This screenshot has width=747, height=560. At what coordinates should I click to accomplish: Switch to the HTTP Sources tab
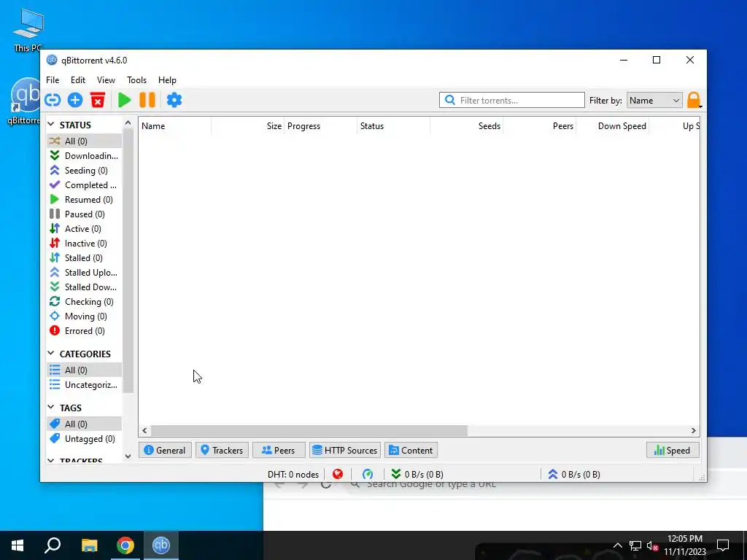click(345, 450)
